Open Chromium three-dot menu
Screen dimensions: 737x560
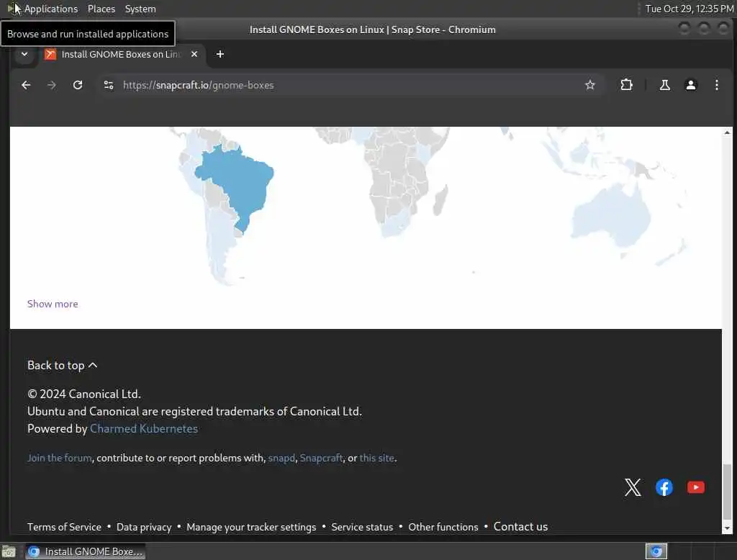click(716, 85)
